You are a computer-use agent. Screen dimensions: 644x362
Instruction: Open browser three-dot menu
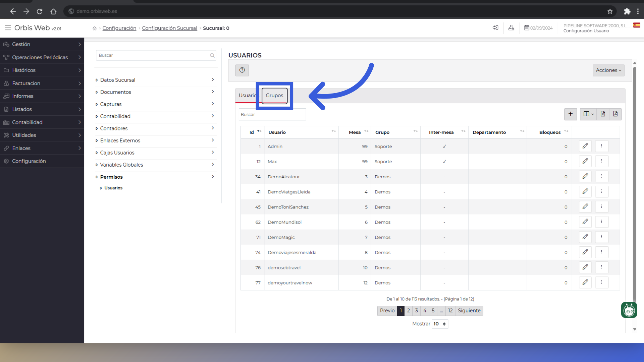coord(638,11)
